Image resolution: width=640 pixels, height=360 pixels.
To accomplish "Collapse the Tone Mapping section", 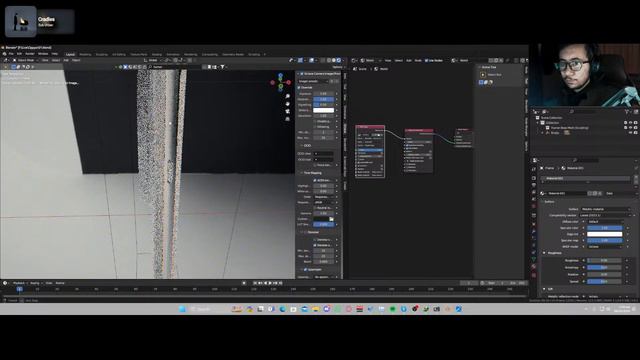I will click(302, 173).
